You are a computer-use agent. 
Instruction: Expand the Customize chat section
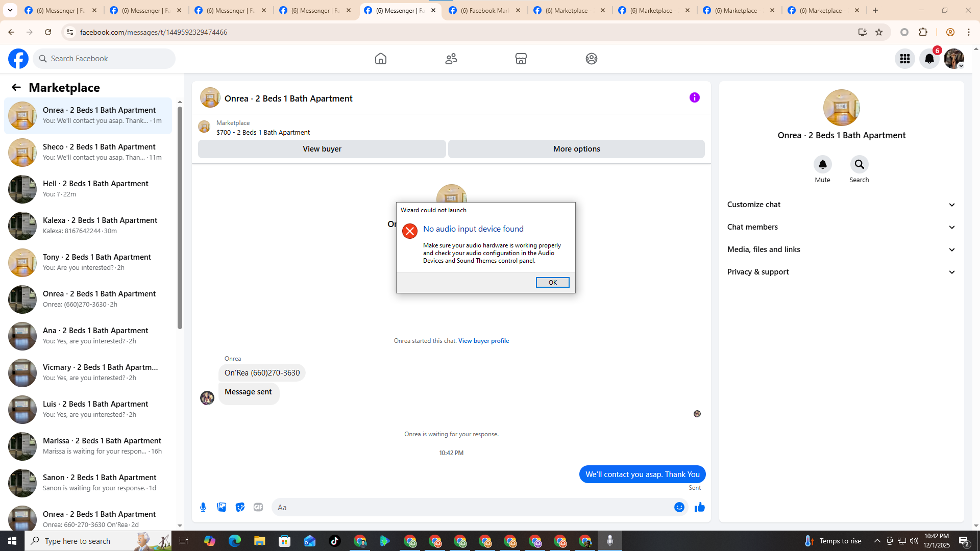pos(842,205)
